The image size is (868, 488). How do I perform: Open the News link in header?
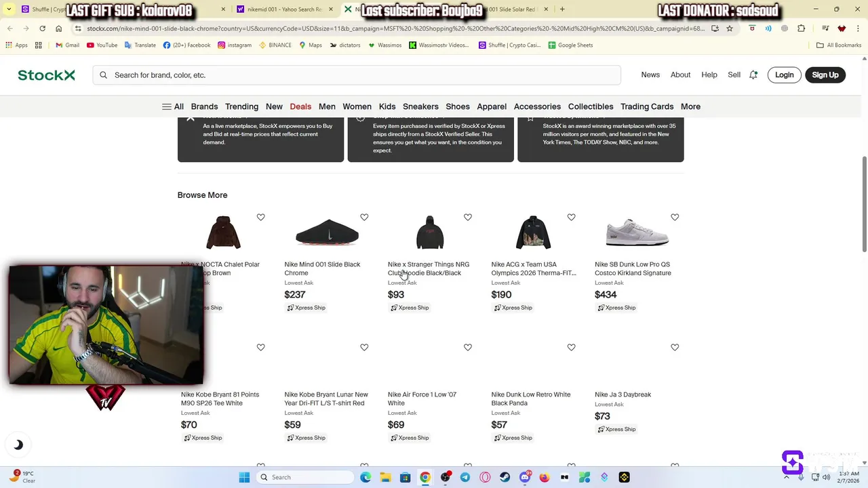tap(650, 75)
